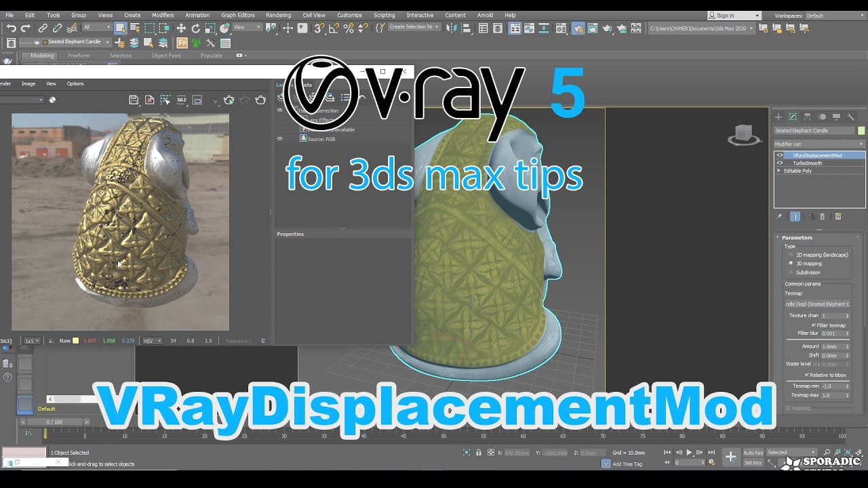
Task: Toggle the 3D Snaps icon
Action: coord(319,28)
